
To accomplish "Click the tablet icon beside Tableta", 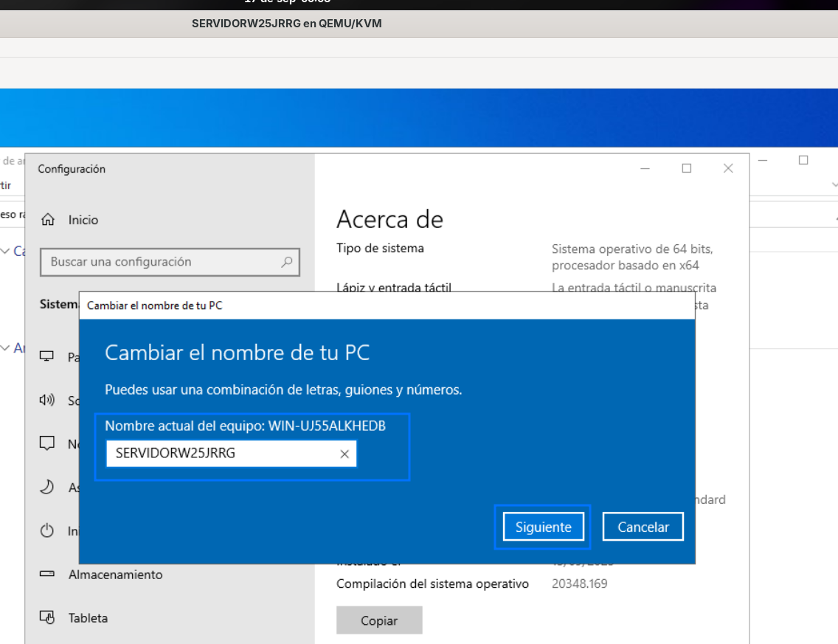I will click(x=47, y=617).
